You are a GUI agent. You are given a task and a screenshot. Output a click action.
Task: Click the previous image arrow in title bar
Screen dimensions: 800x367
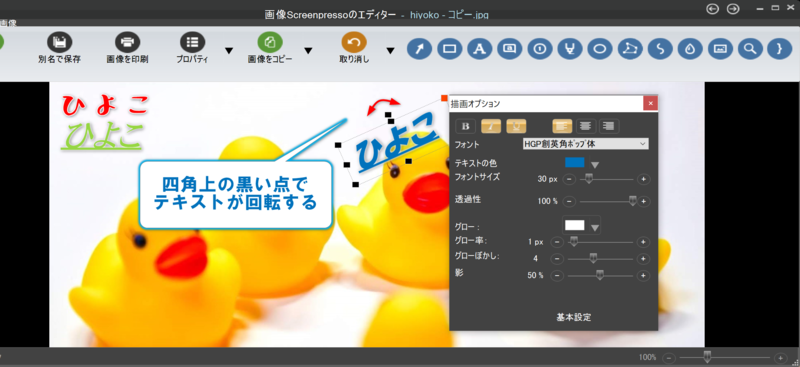tap(713, 9)
